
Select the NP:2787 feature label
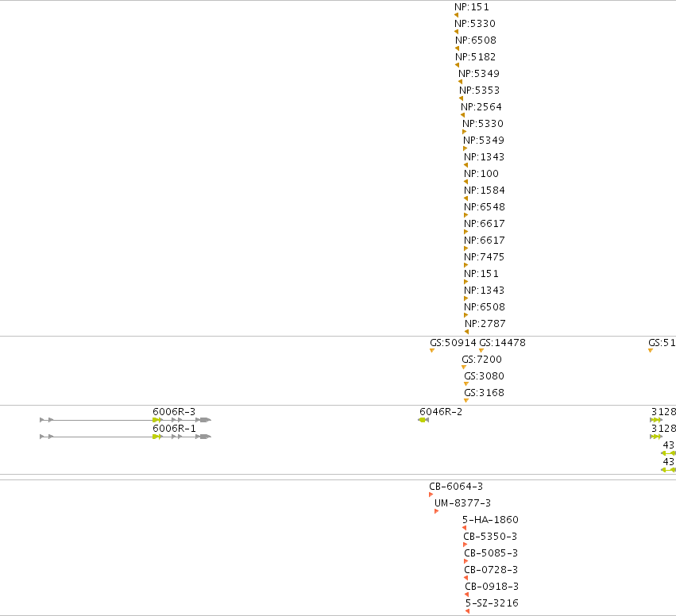(x=485, y=324)
